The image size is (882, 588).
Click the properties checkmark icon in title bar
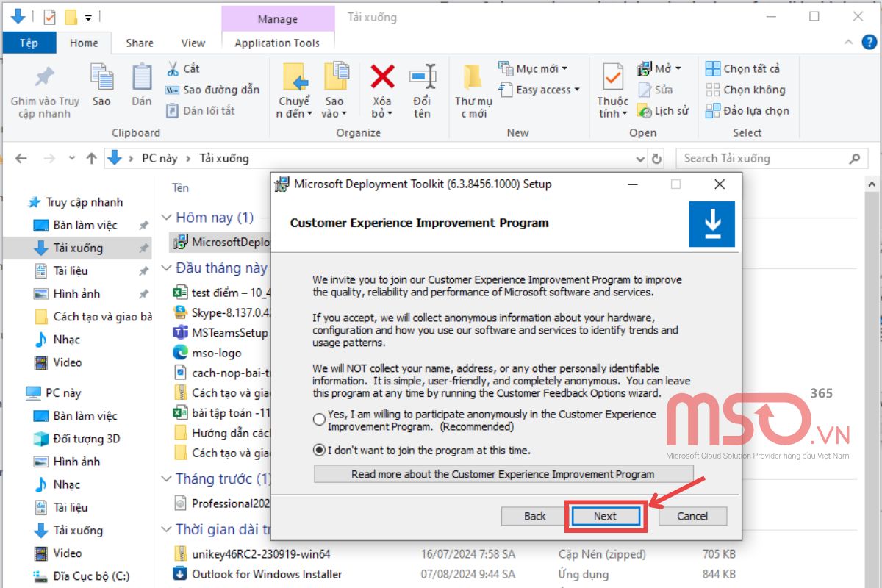[x=49, y=16]
